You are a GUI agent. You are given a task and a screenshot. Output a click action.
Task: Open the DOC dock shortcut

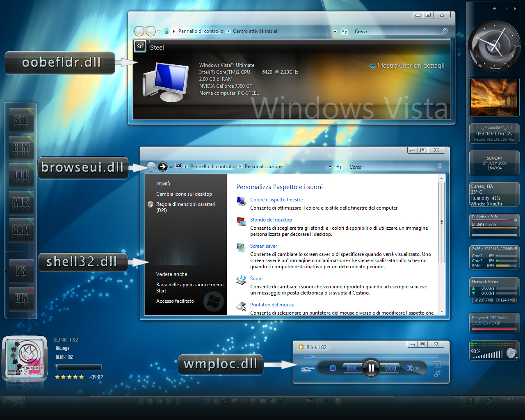(21, 176)
